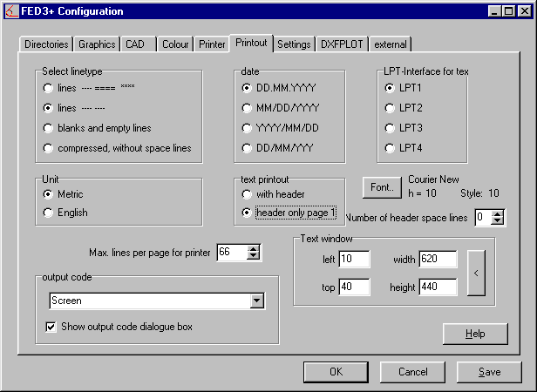
Task: Decrease number of header space lines
Action: [x=497, y=221]
